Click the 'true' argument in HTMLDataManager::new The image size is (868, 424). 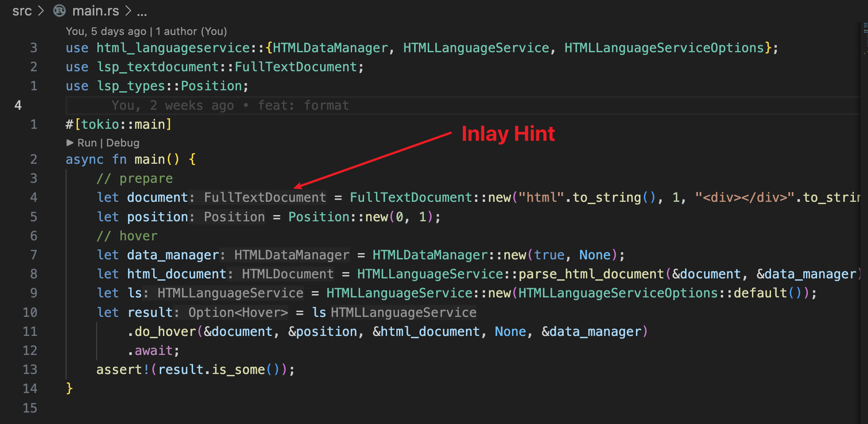(x=549, y=255)
